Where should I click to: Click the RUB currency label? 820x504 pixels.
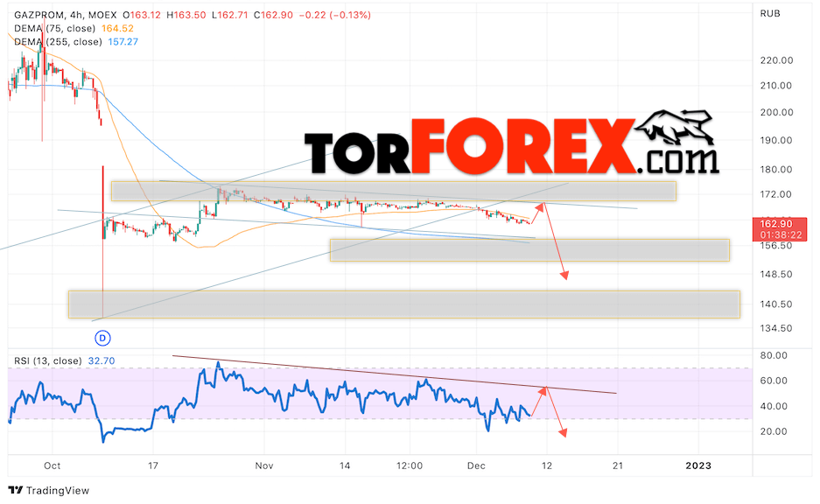click(x=770, y=14)
